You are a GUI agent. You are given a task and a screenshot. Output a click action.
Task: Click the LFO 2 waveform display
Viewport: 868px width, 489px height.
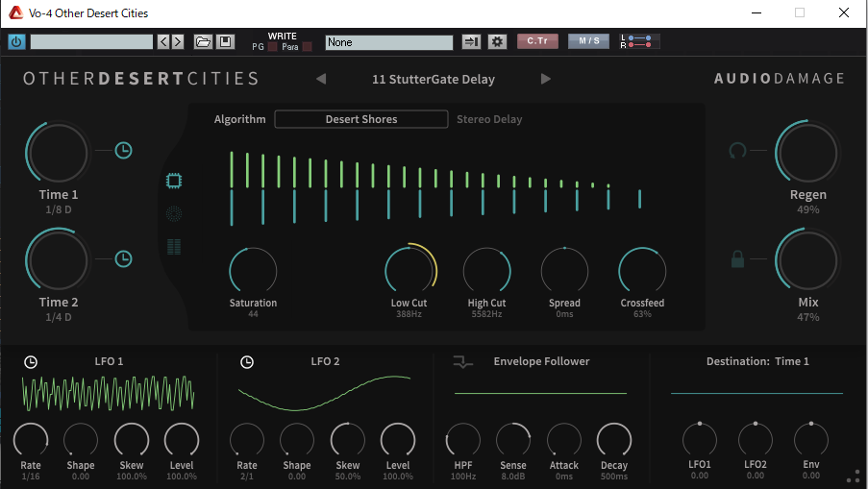324,394
